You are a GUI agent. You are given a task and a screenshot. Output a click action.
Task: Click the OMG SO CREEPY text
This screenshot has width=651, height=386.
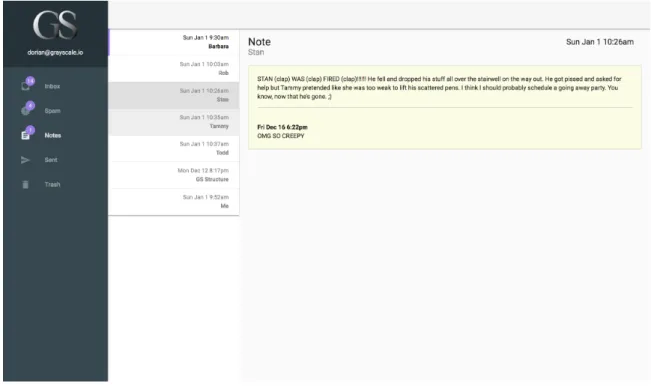click(281, 136)
